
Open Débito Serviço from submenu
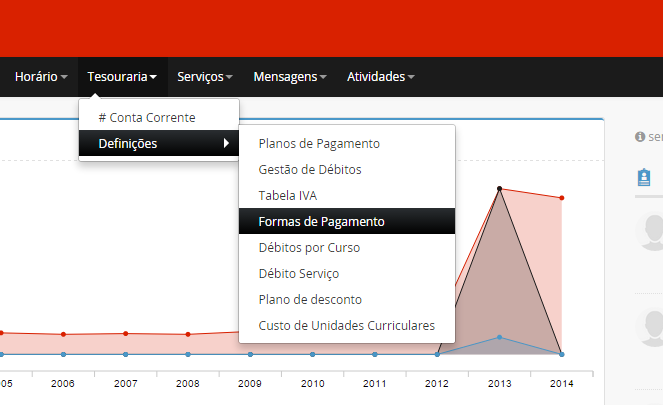pos(298,273)
